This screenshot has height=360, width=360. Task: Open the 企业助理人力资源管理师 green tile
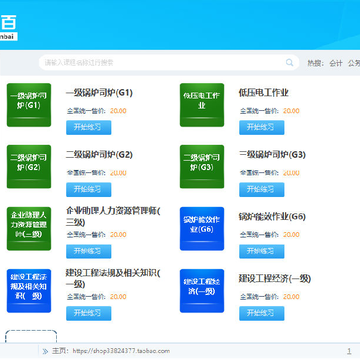(29, 228)
